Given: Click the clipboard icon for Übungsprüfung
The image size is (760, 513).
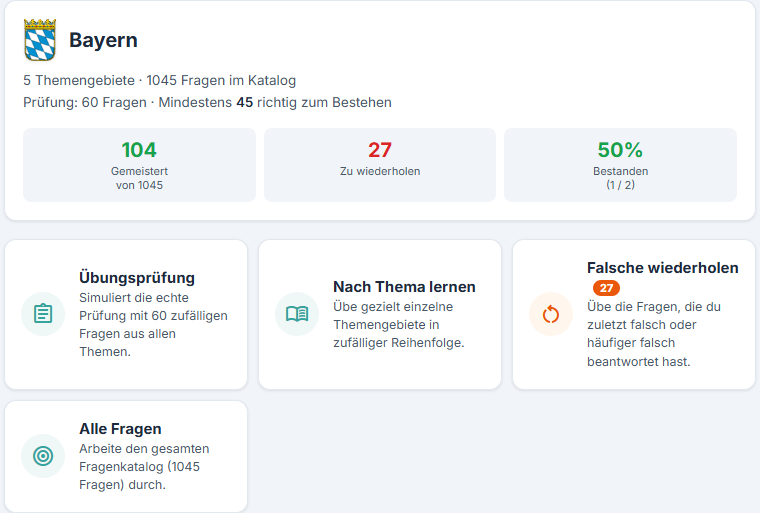Looking at the screenshot, I should [43, 314].
